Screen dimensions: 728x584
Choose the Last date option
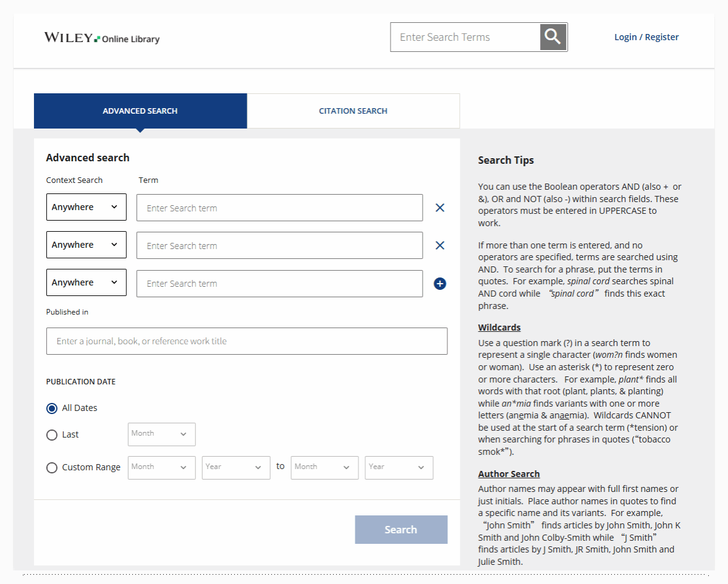52,435
